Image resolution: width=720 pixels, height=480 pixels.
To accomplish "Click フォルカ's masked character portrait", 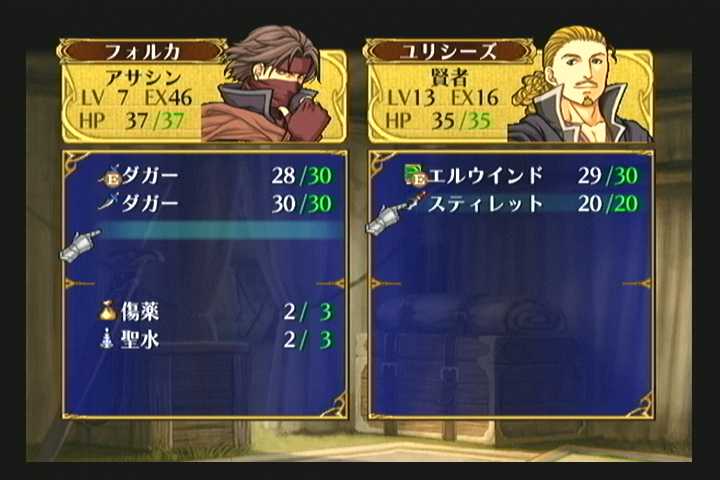I will [x=268, y=84].
